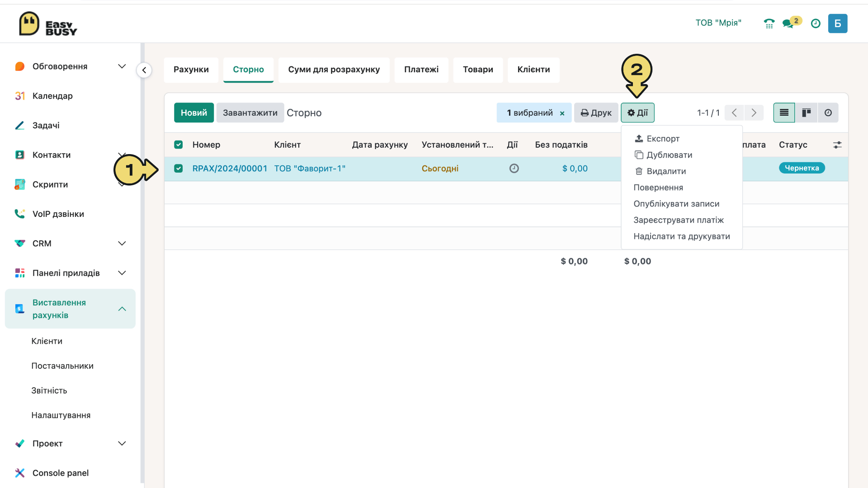Open the RPAX/2024/00001 record link
This screenshot has width=868, height=488.
point(230,169)
